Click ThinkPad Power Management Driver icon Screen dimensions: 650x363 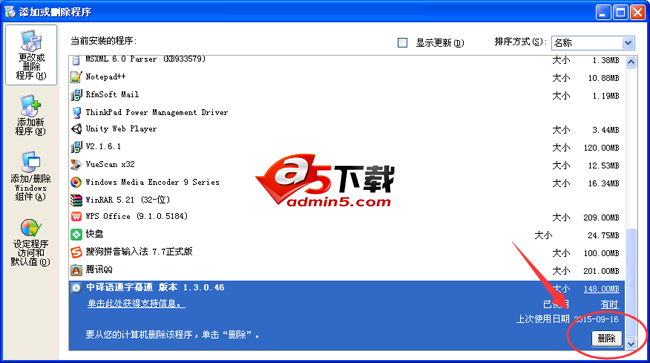(x=76, y=112)
